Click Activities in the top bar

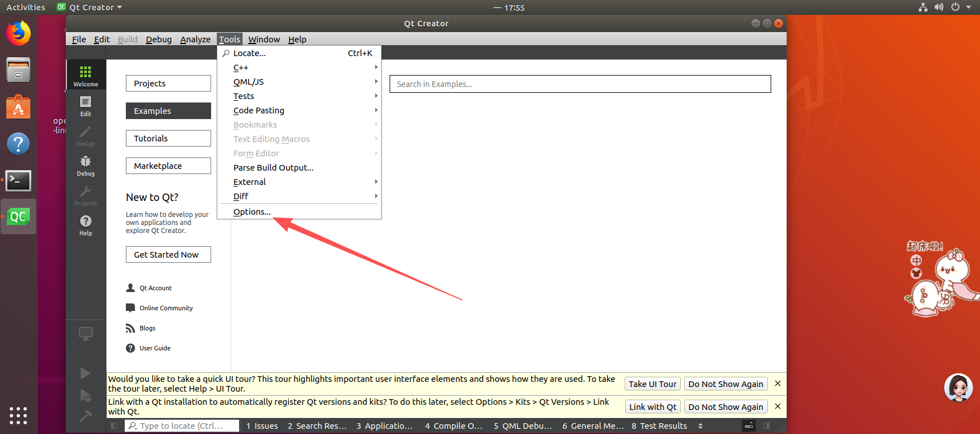(x=26, y=7)
